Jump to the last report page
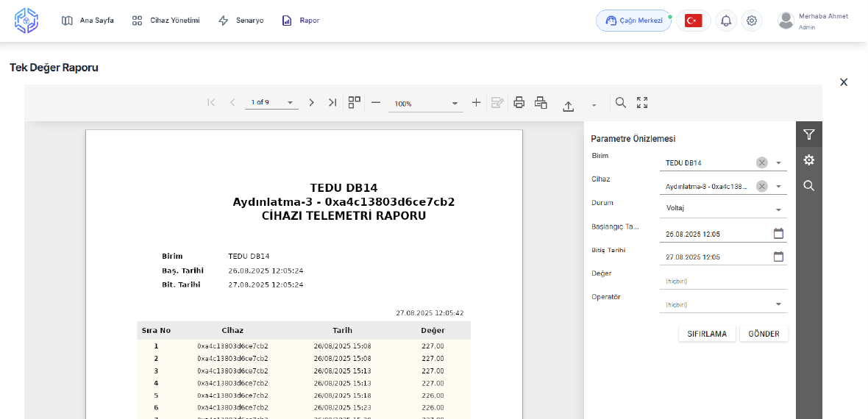The image size is (868, 419). 332,103
